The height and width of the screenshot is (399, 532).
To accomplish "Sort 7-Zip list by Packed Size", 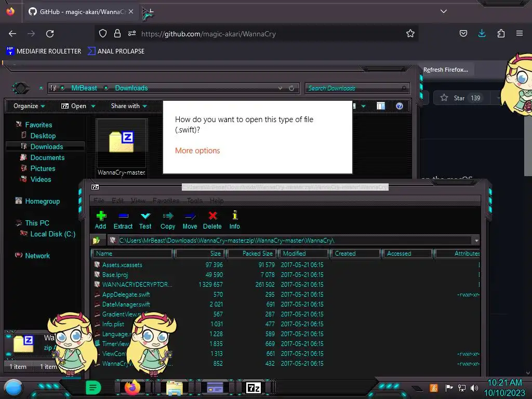I will 252,254.
